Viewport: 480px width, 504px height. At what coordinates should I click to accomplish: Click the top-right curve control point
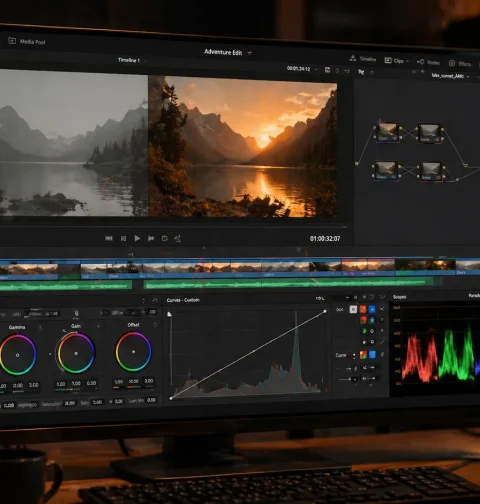[x=325, y=311]
